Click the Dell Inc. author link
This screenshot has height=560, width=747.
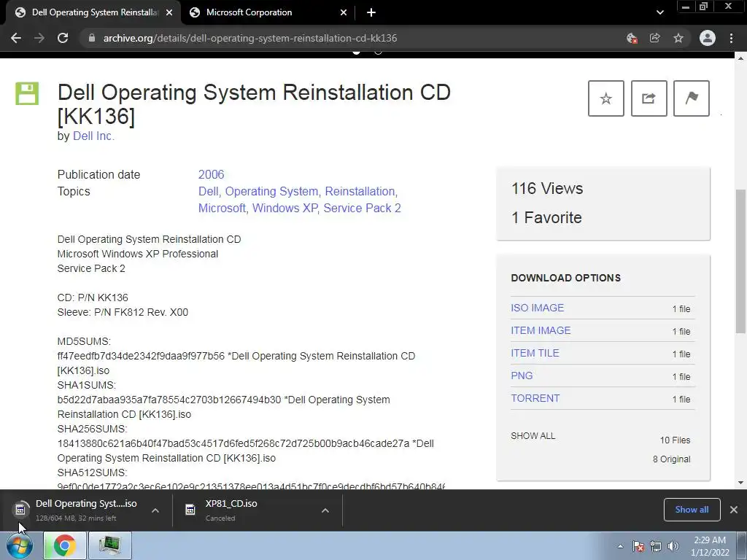coord(93,136)
